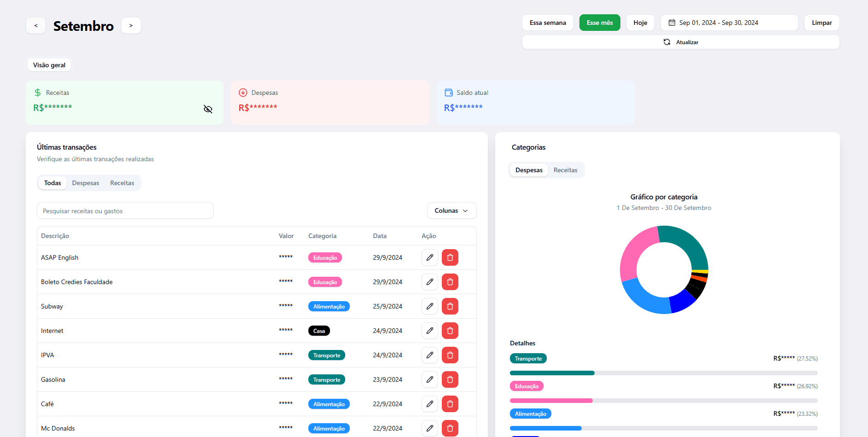This screenshot has width=868, height=437.
Task: Click the Casa tag on Internet row
Action: pyautogui.click(x=319, y=331)
